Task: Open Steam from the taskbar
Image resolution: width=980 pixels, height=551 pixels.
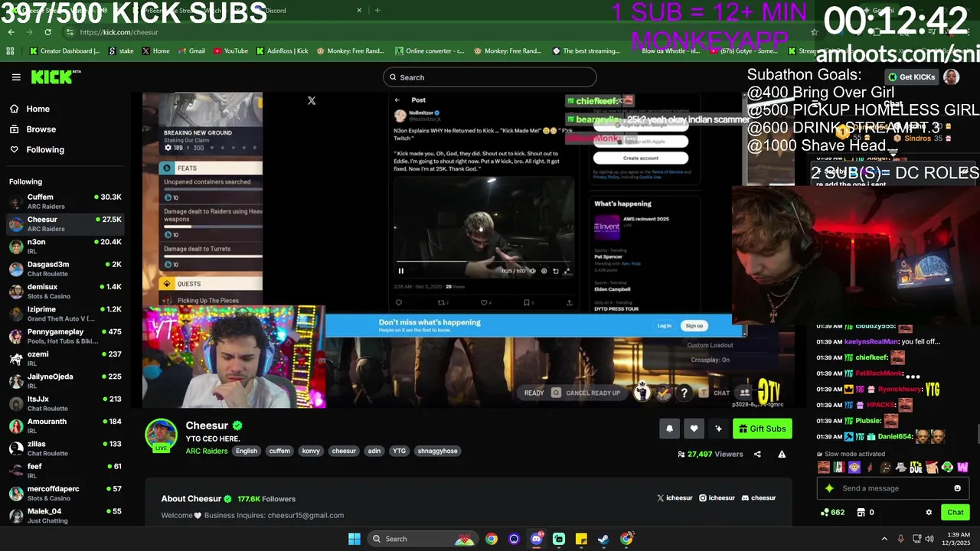Action: click(x=603, y=539)
